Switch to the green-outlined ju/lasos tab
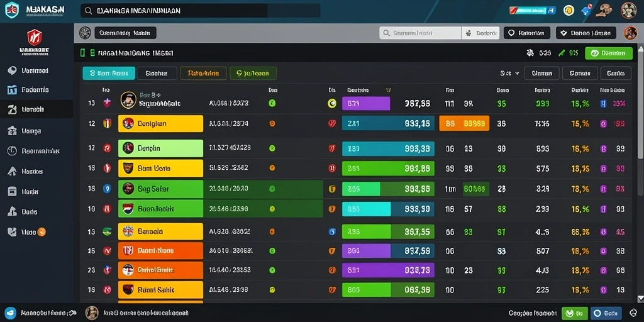This screenshot has height=322, width=644. [x=253, y=74]
